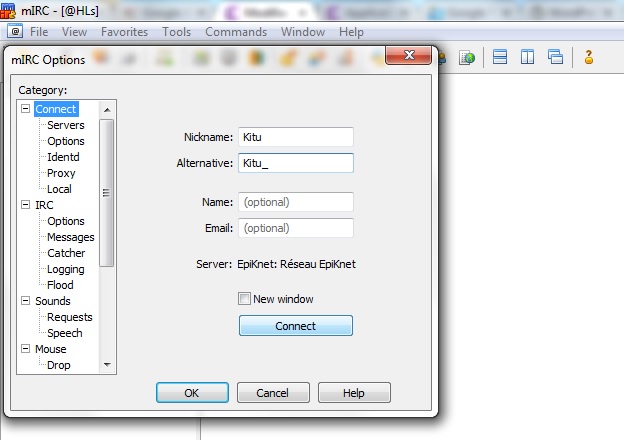Click the category list scrollbar thumb
The image size is (624, 440).
click(x=107, y=193)
